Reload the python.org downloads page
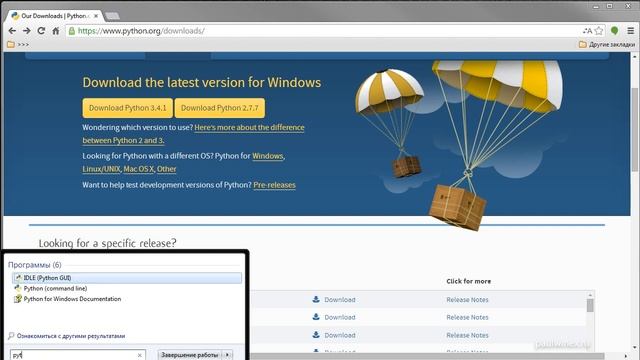This screenshot has width=640, height=360. [x=41, y=31]
